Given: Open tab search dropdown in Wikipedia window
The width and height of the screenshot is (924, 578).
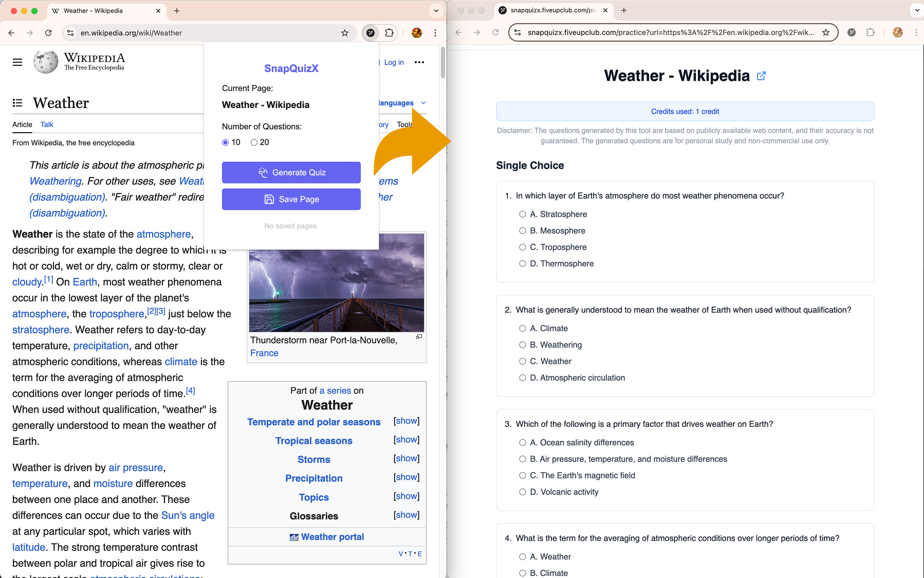Looking at the screenshot, I should point(436,11).
